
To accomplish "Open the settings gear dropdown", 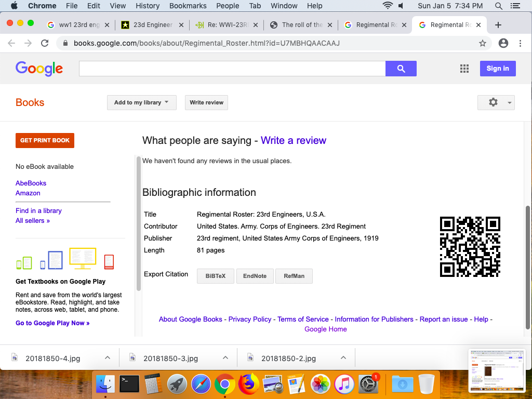I will (496, 102).
